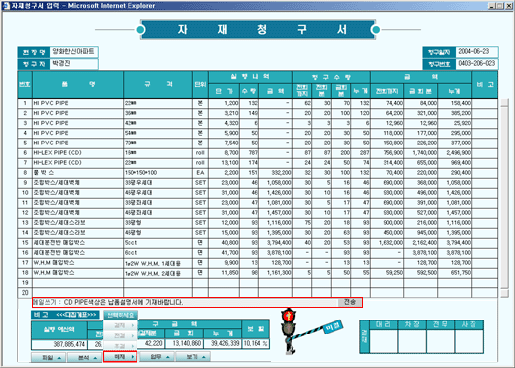Select the amount cell 332,200
The image size is (515, 368).
click(275, 173)
